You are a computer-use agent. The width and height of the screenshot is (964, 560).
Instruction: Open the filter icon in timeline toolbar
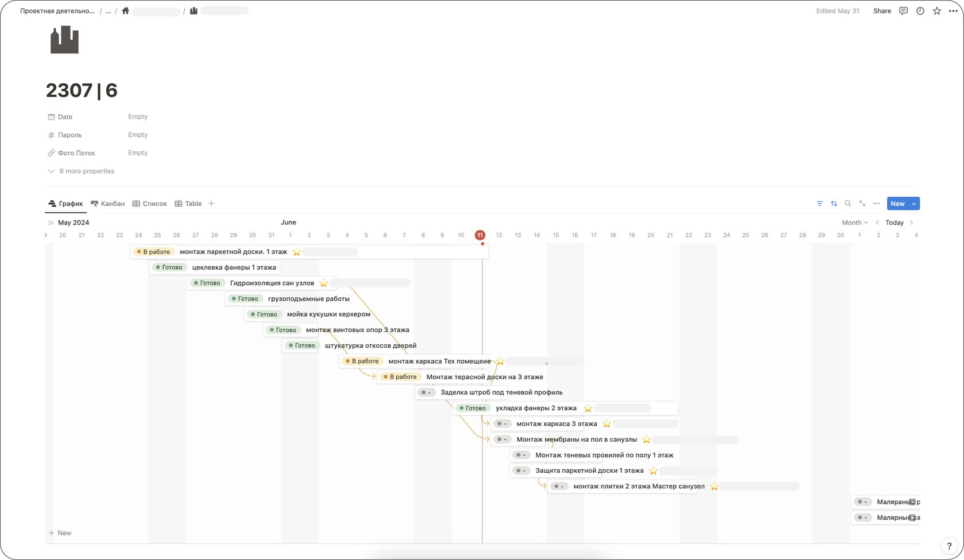819,204
